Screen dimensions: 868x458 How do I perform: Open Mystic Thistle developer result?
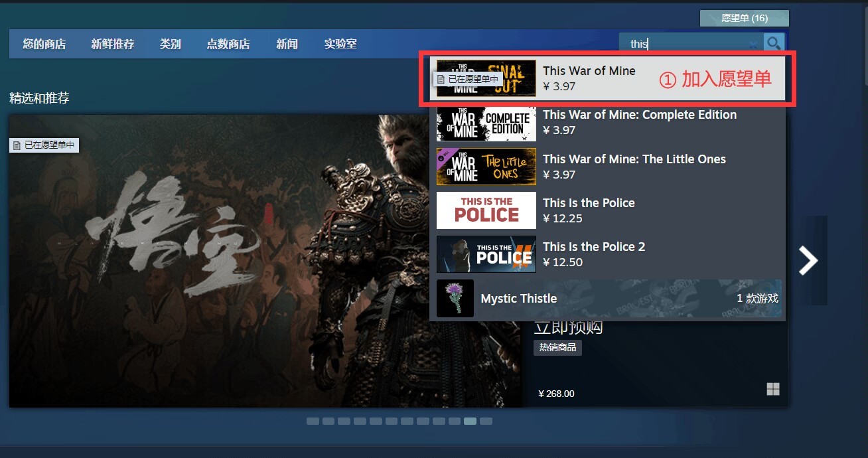[x=607, y=298]
